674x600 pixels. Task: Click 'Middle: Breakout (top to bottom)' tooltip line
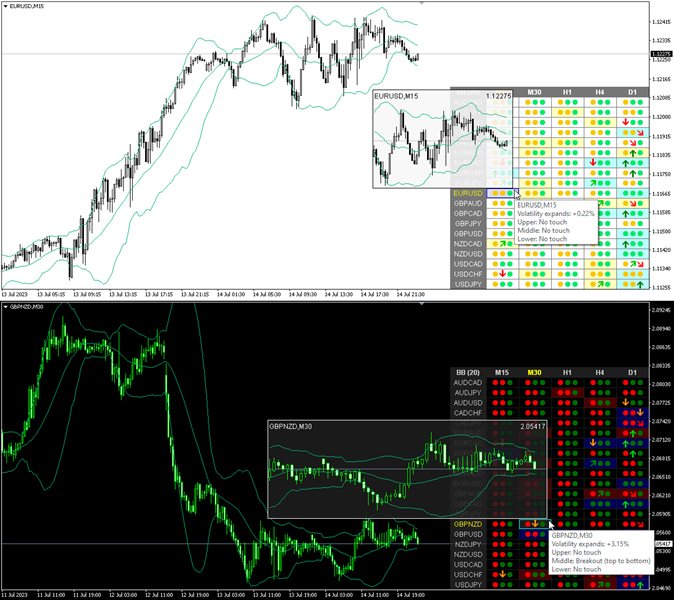(x=601, y=561)
